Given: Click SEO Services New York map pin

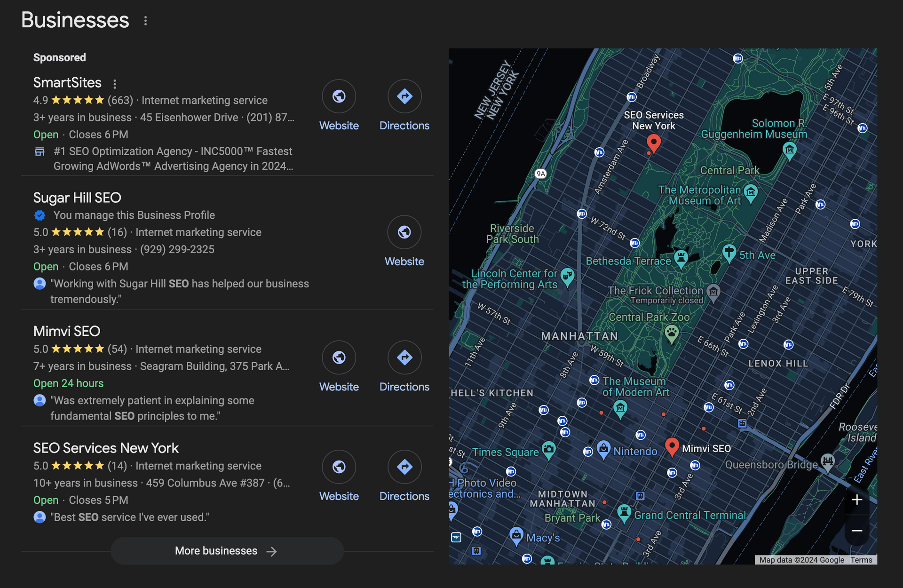Looking at the screenshot, I should 653,142.
